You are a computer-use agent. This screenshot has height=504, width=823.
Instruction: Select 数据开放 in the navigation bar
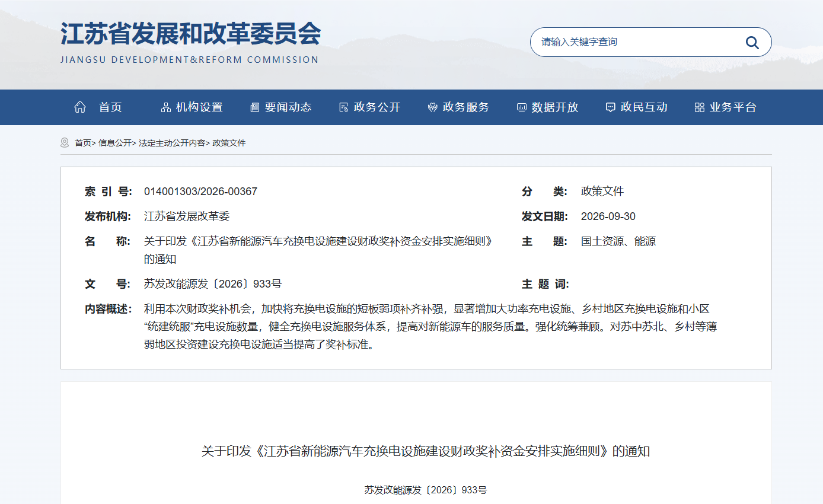(555, 107)
